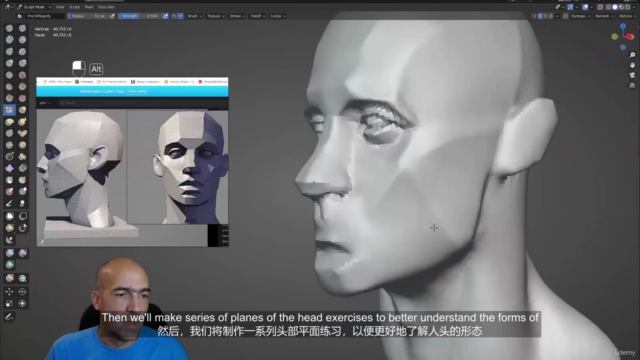Select the Clay Strips brush
Screen dimensions: 640x360
pyautogui.click(x=22, y=40)
